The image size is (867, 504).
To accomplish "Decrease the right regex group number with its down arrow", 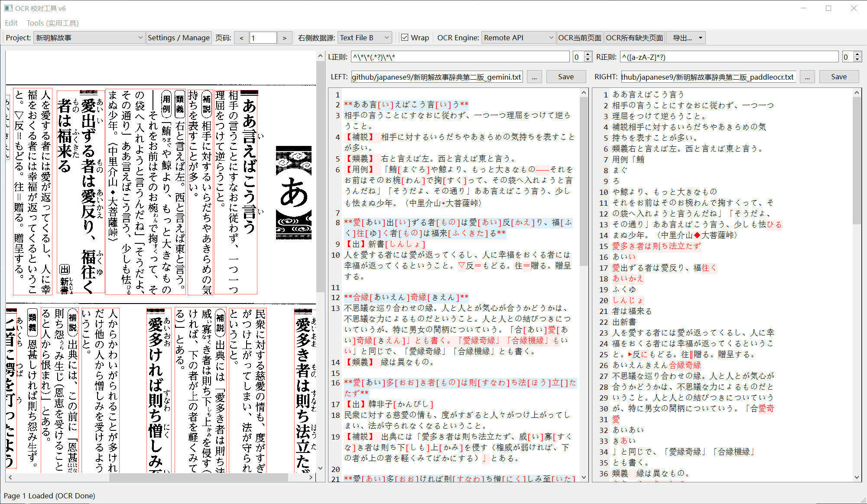I will coord(857,59).
